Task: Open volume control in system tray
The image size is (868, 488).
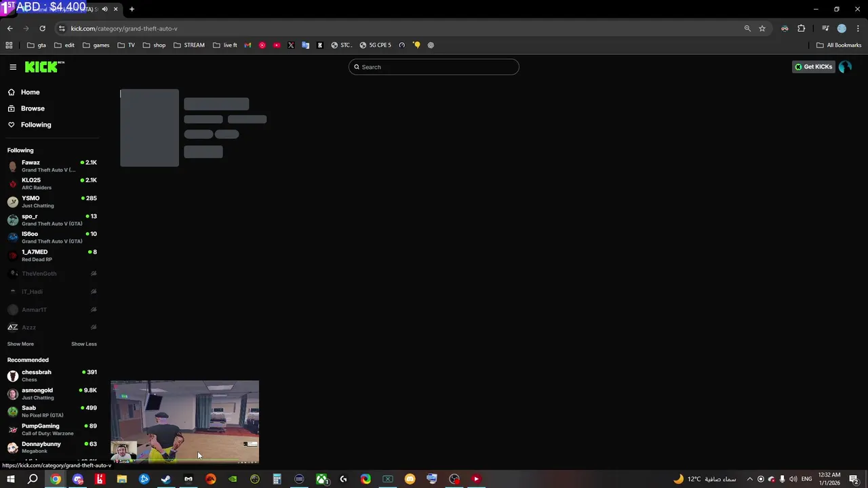Action: click(793, 479)
